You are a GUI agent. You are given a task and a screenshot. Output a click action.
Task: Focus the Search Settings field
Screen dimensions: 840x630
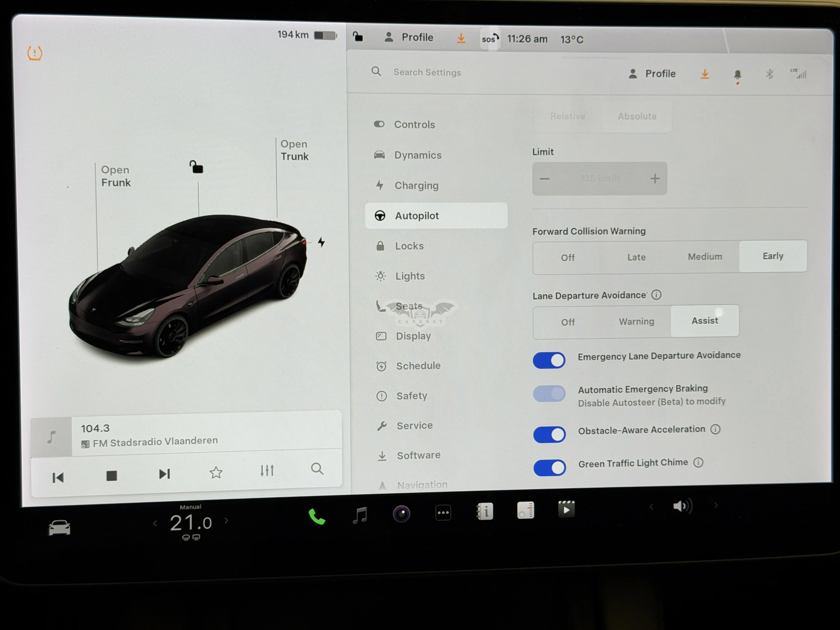click(427, 72)
